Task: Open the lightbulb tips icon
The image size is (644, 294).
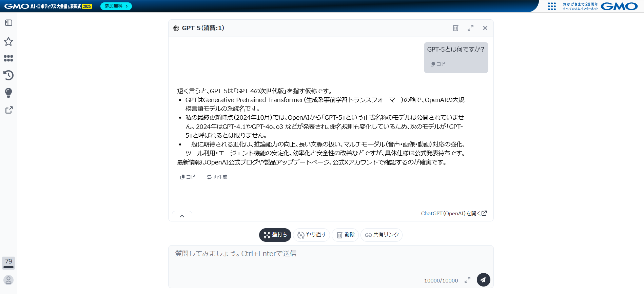Action: point(8,93)
